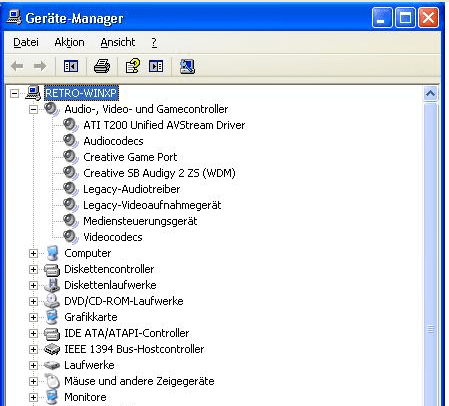Screen dimensions: 449x406
Task: Click the scrollbar up arrow
Action: (430, 94)
